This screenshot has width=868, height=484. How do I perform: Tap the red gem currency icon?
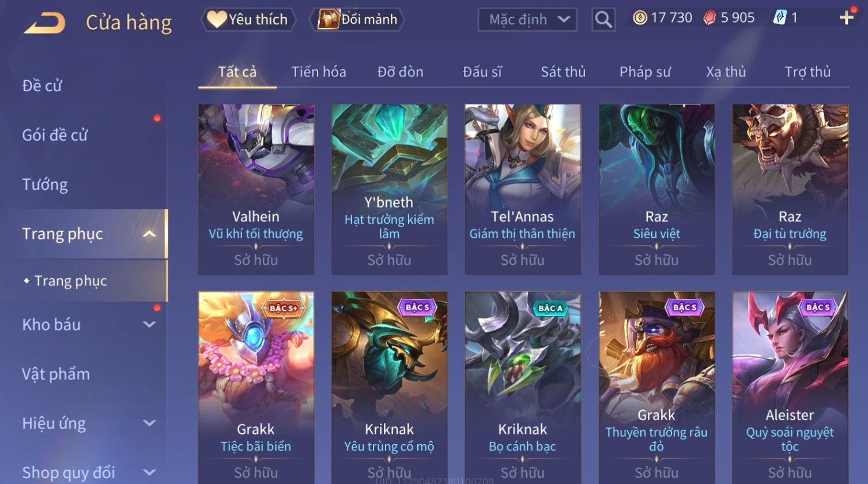coord(710,18)
